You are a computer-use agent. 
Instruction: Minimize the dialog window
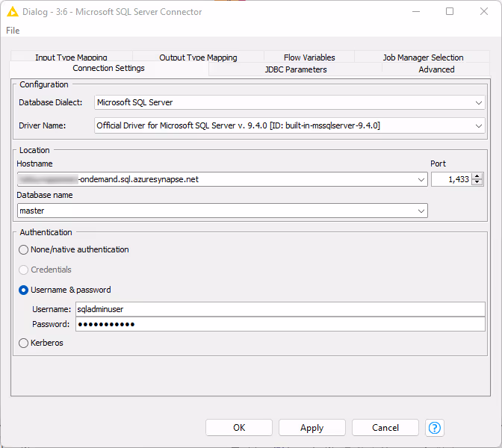click(x=416, y=11)
